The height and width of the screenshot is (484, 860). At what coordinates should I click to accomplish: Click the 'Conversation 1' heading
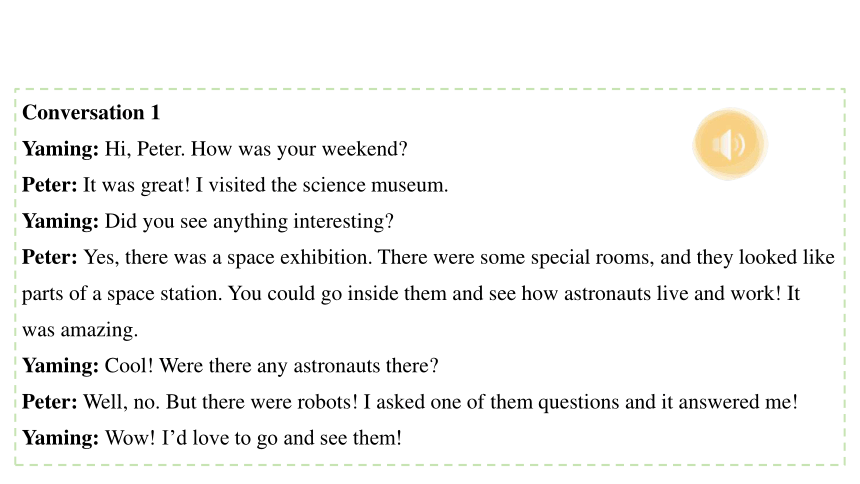(91, 112)
